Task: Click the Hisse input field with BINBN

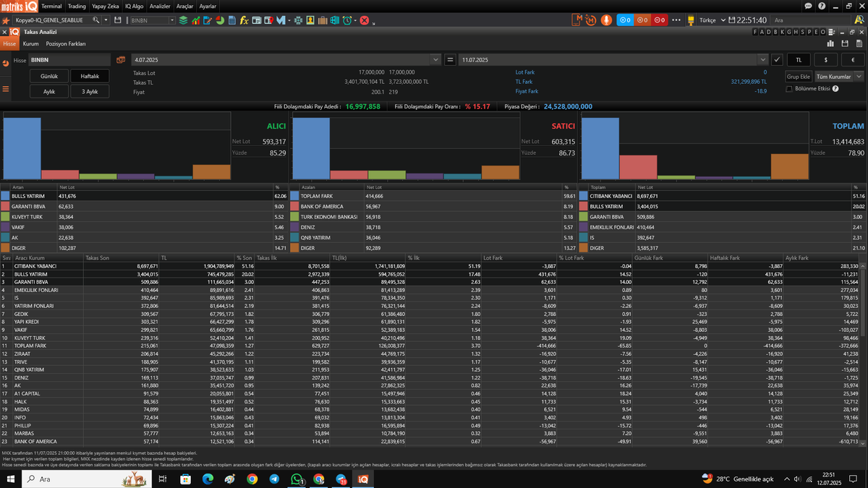Action: [69, 59]
